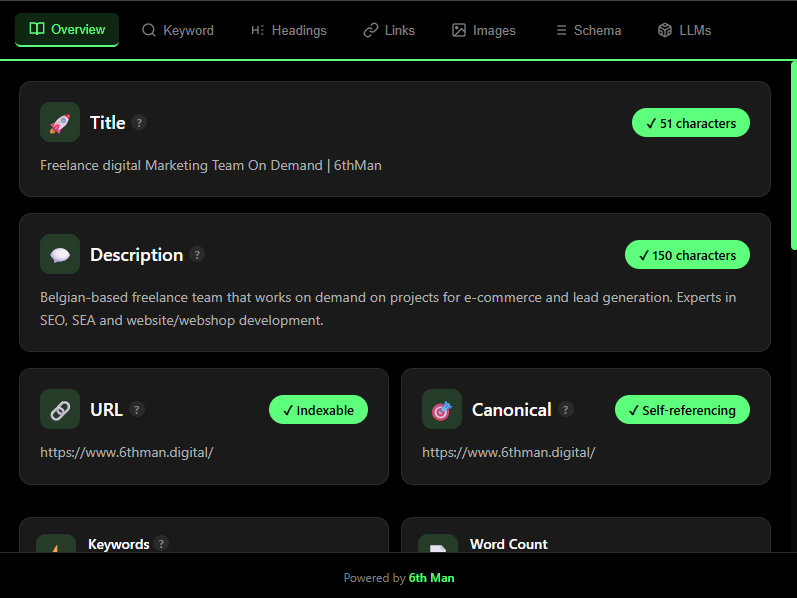Click the list icon on Schema tab
797x598 pixels.
click(561, 31)
